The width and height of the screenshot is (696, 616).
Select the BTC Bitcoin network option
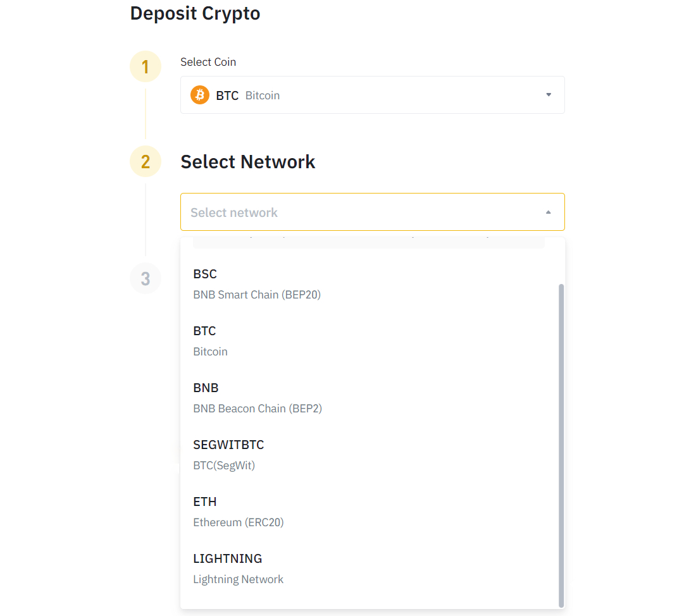pyautogui.click(x=211, y=341)
